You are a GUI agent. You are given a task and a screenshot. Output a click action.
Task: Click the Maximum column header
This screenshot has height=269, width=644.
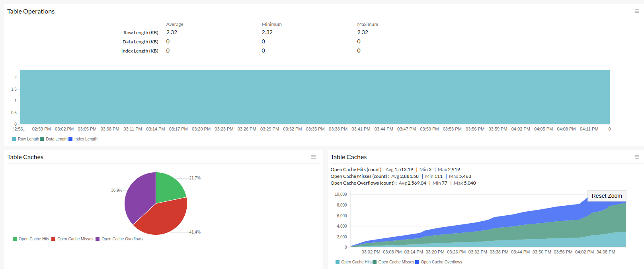pyautogui.click(x=367, y=24)
